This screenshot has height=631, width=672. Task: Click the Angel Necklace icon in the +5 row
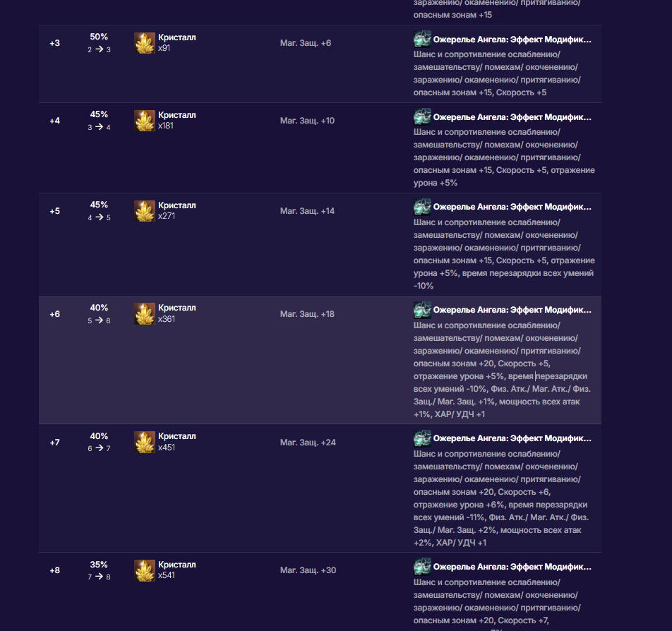(x=422, y=207)
